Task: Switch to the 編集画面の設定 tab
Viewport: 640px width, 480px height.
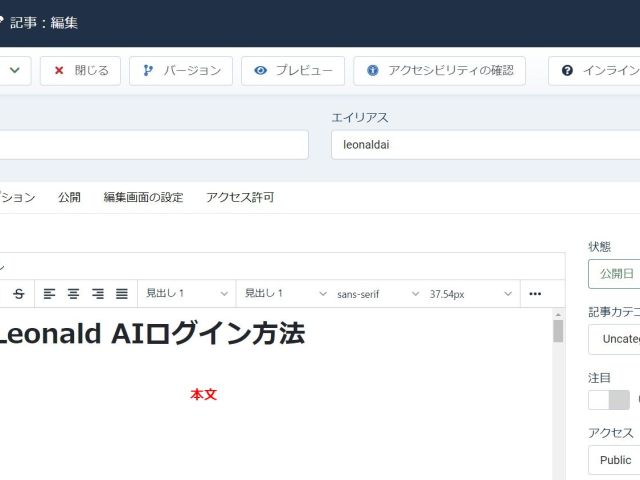Action: 143,198
